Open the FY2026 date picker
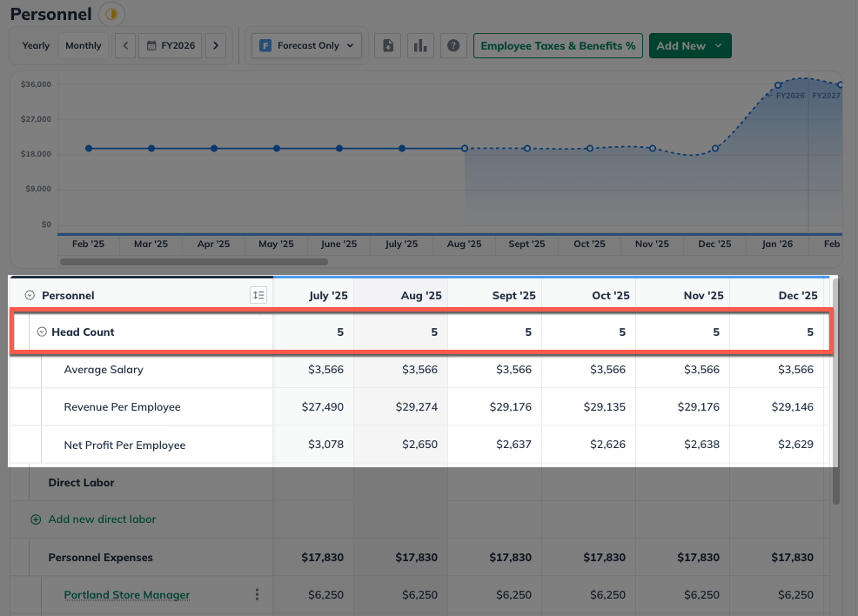This screenshot has width=858, height=616. [171, 46]
